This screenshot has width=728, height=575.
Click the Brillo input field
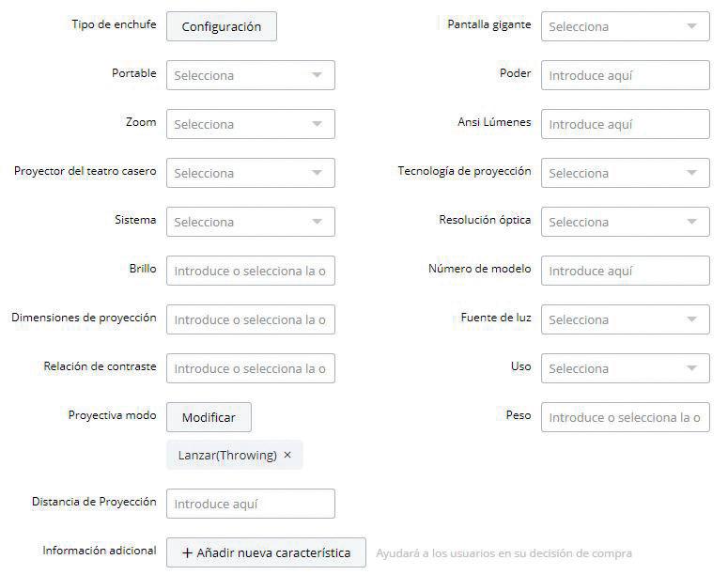point(250,271)
